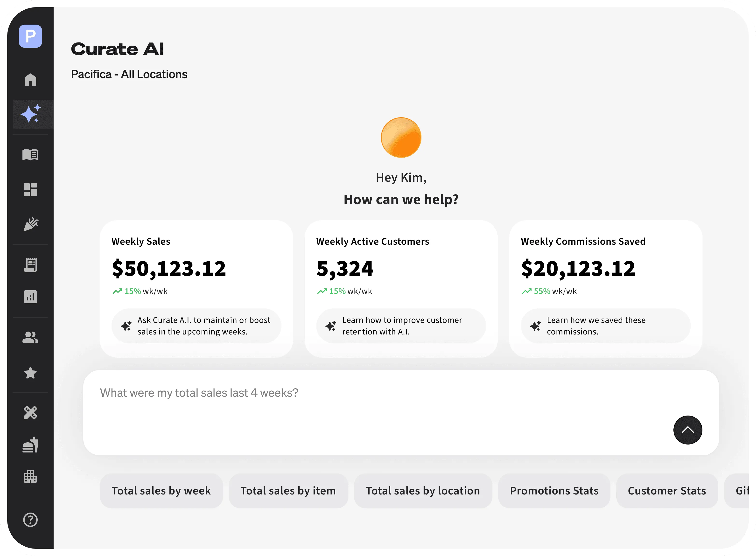Open the help question mark icon
Screen dimensions: 756x556
coord(30,520)
